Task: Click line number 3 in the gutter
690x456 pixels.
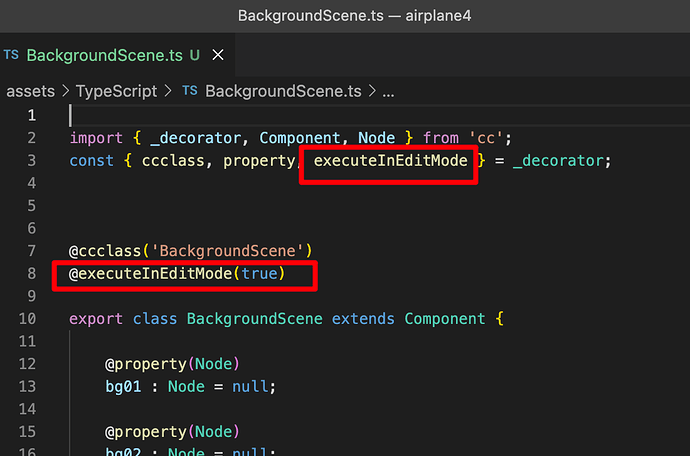Action: pyautogui.click(x=32, y=160)
